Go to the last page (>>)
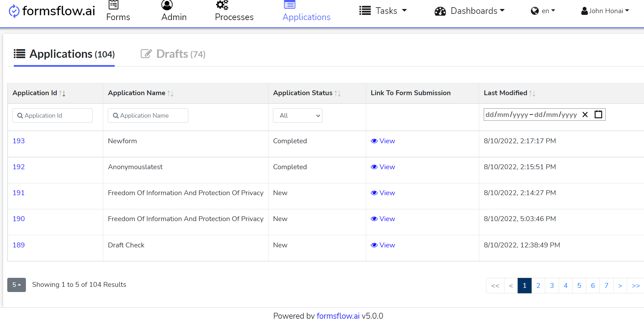This screenshot has height=319, width=644. click(x=636, y=286)
